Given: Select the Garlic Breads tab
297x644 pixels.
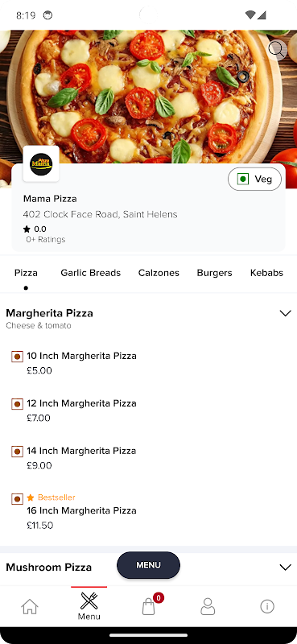Looking at the screenshot, I should 91,273.
